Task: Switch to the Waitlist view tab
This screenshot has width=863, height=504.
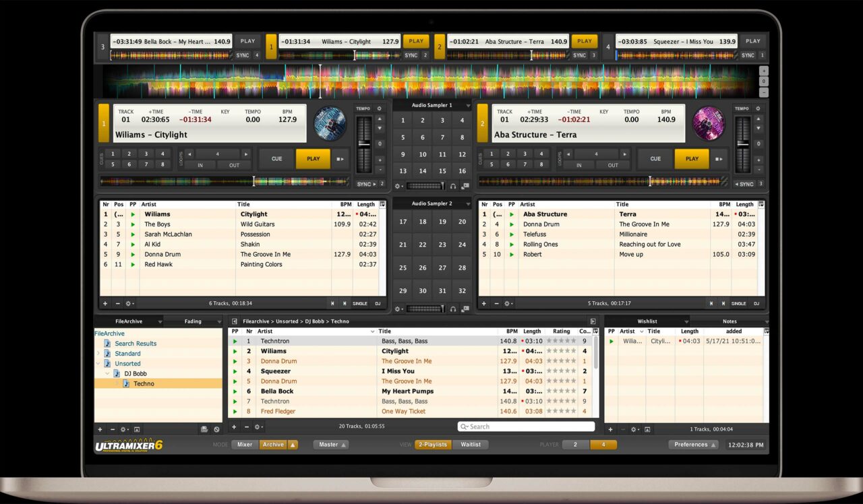Action: pos(470,445)
